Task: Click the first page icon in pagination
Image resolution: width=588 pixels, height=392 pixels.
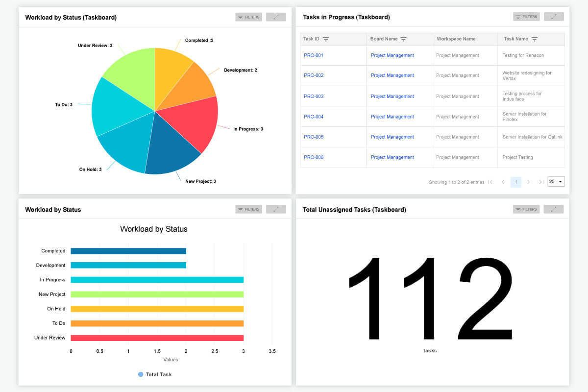Action: pos(491,182)
